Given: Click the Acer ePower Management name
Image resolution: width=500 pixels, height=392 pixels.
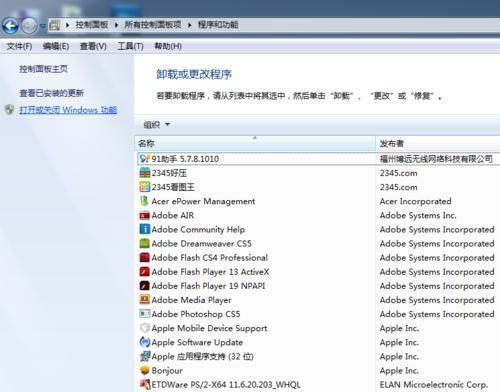Looking at the screenshot, I should (203, 201).
